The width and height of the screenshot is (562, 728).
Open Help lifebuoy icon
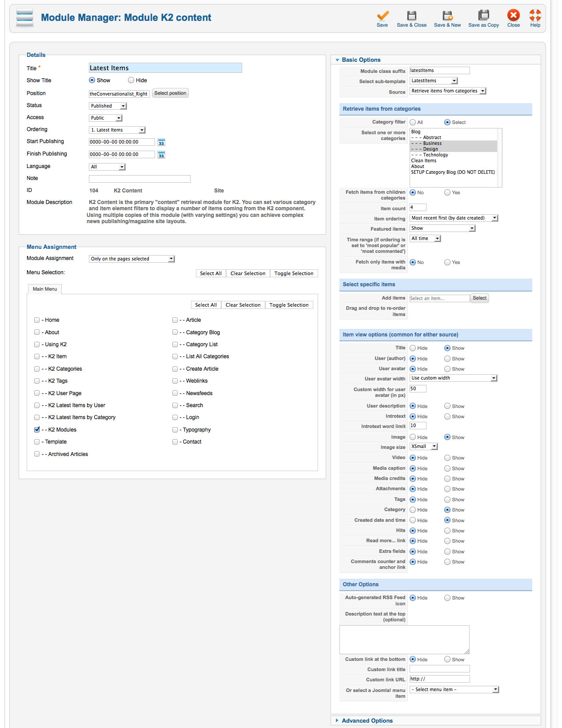pos(535,15)
